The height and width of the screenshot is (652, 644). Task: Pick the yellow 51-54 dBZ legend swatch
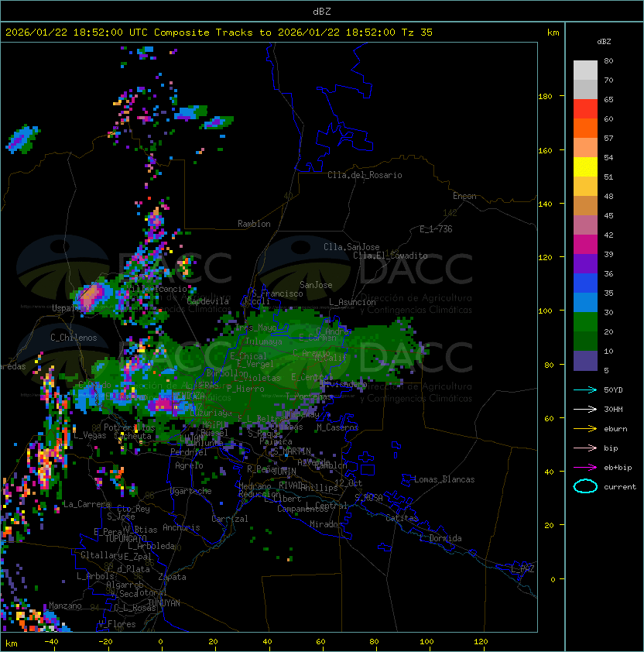point(585,167)
